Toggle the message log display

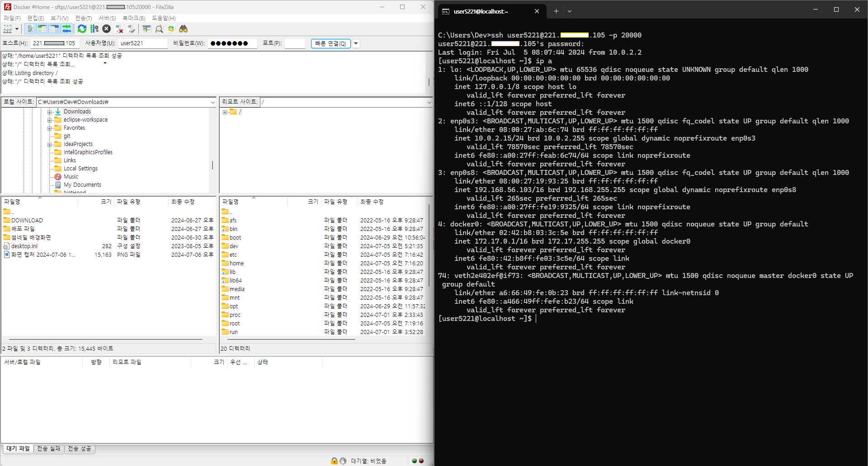(x=30, y=29)
